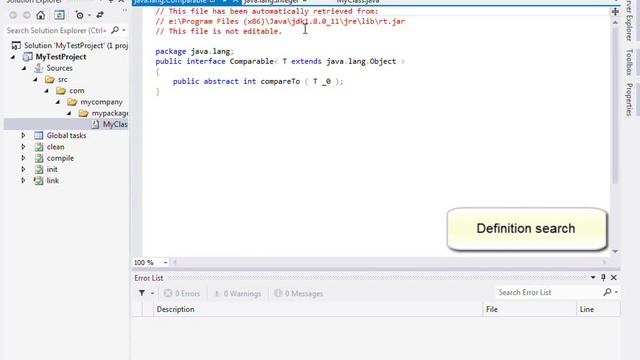Select the MyClass file in the tree

(115, 124)
